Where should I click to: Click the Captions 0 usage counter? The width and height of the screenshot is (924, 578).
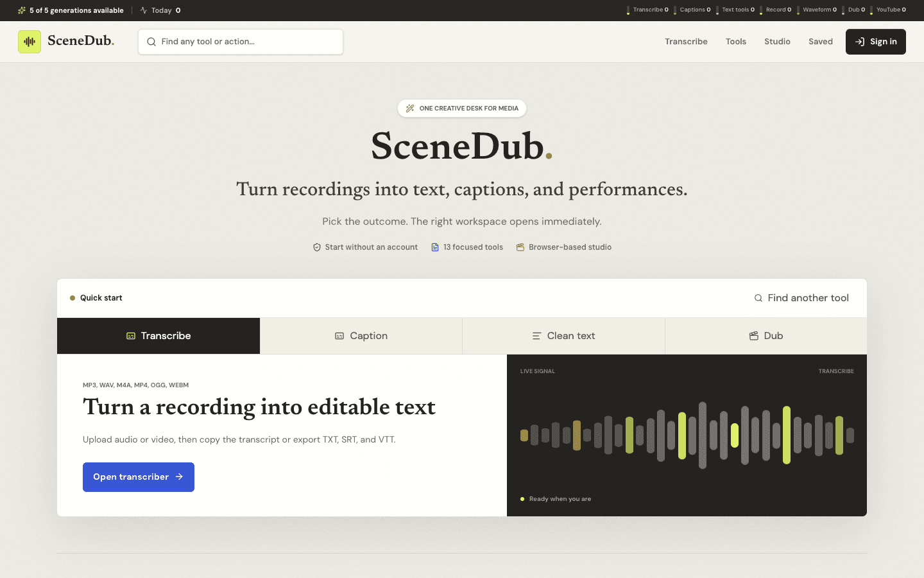tap(692, 10)
